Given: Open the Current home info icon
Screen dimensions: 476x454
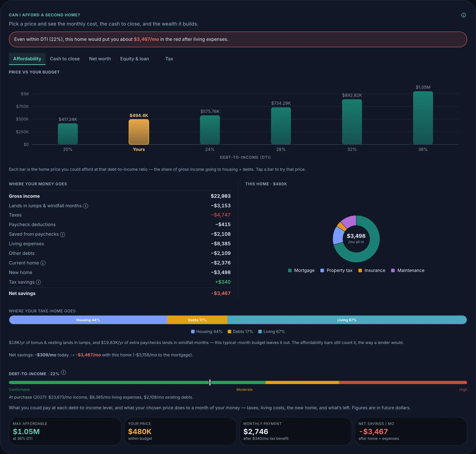Looking at the screenshot, I should pos(43,263).
